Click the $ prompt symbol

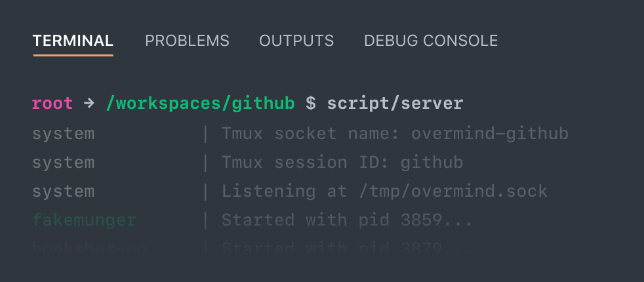311,104
